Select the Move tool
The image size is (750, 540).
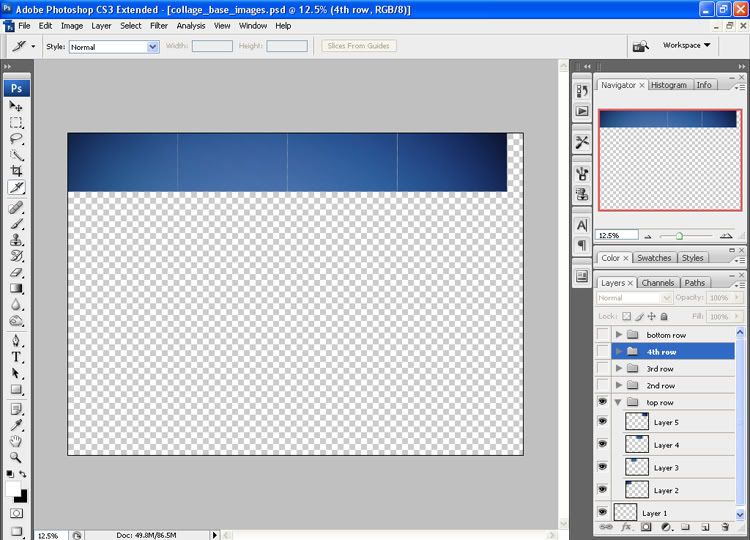(x=16, y=106)
